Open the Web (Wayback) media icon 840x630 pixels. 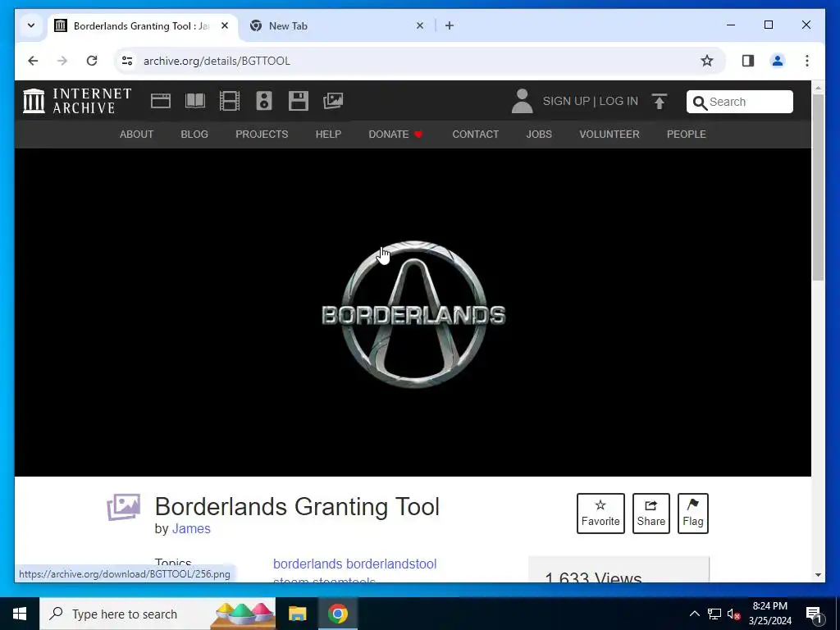(161, 101)
